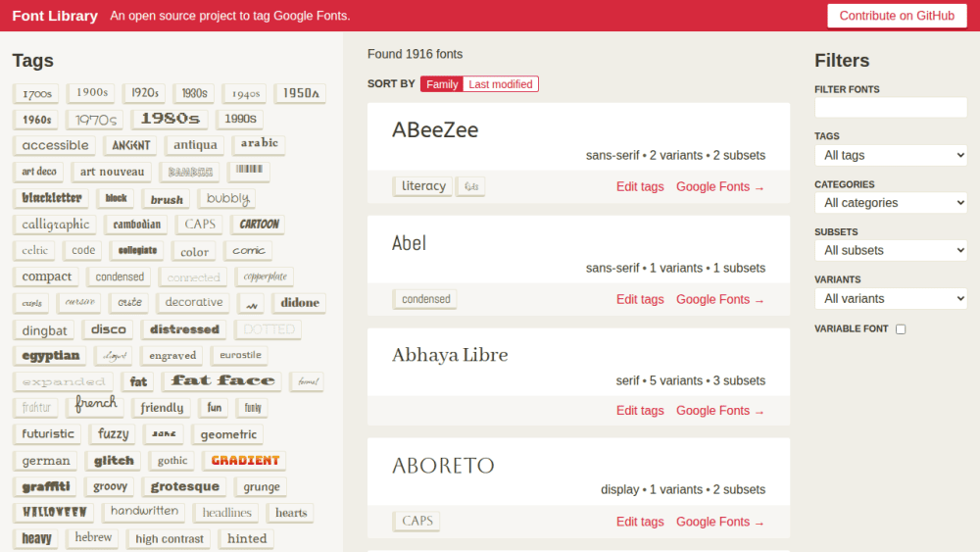980x552 pixels.
Task: Click Contribute on GitHub button
Action: [897, 16]
